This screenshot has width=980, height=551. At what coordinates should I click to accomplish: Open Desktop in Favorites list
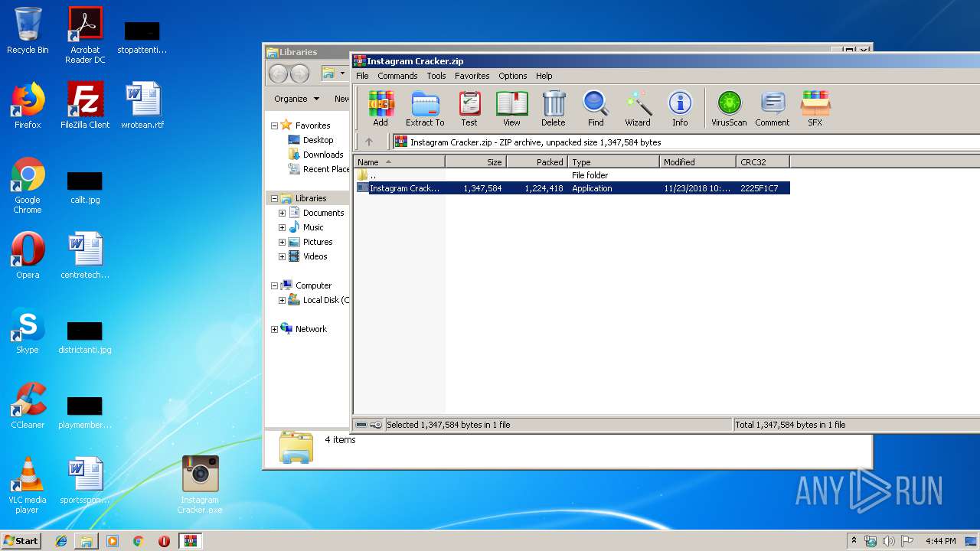pos(311,140)
